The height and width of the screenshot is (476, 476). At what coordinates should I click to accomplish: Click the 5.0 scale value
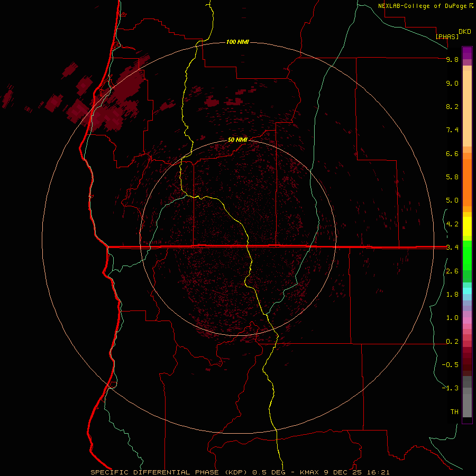pos(452,200)
